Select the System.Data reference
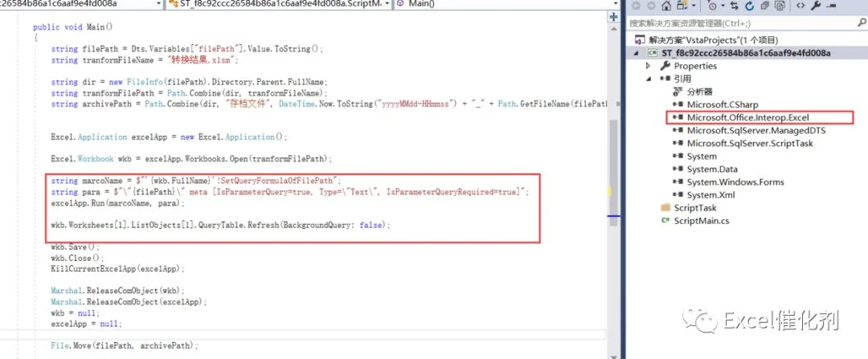This screenshot has height=359, width=868. [712, 169]
